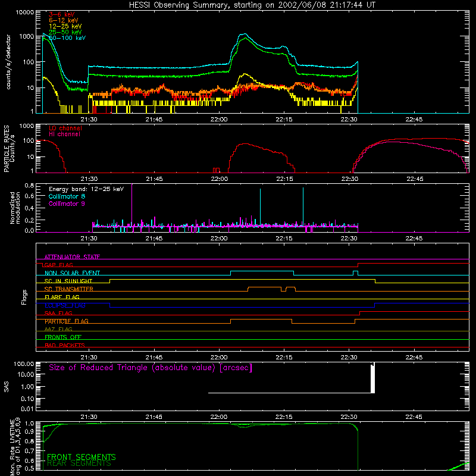Click the "SAA FLAG" label
This screenshot has height=476, width=476.
(58, 314)
